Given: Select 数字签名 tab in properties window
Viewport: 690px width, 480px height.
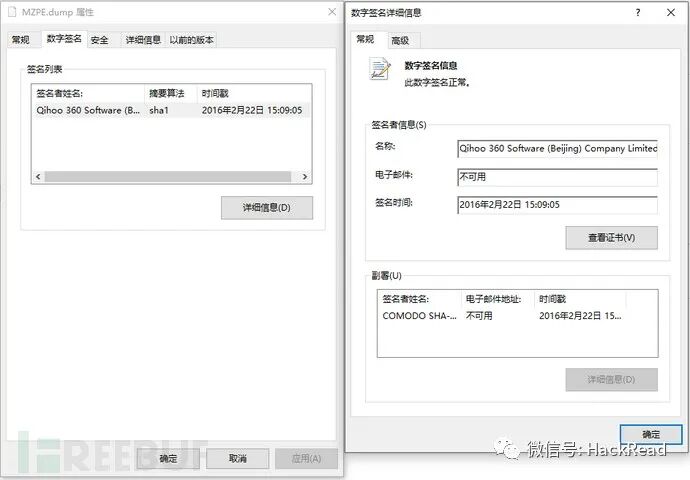Looking at the screenshot, I should click(x=64, y=39).
